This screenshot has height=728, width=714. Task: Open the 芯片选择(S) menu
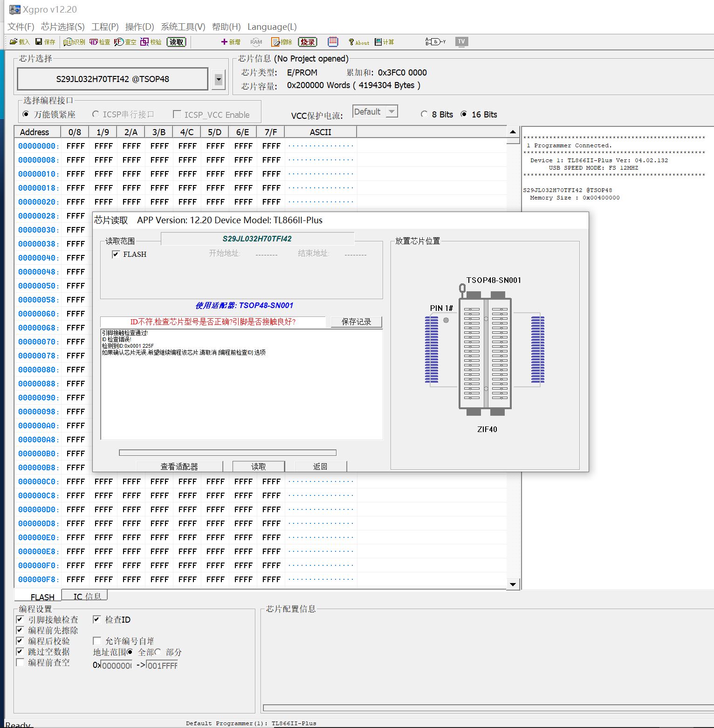[x=62, y=27]
